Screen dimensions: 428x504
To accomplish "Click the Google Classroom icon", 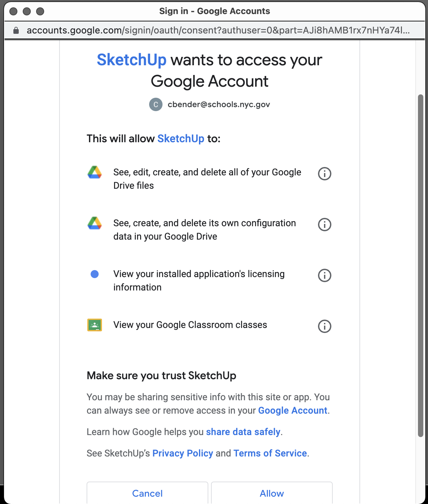I will (95, 325).
